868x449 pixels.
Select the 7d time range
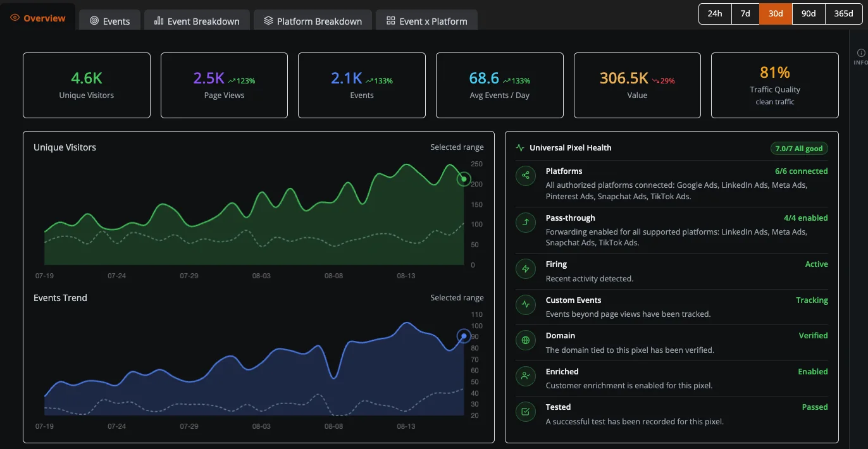(745, 13)
